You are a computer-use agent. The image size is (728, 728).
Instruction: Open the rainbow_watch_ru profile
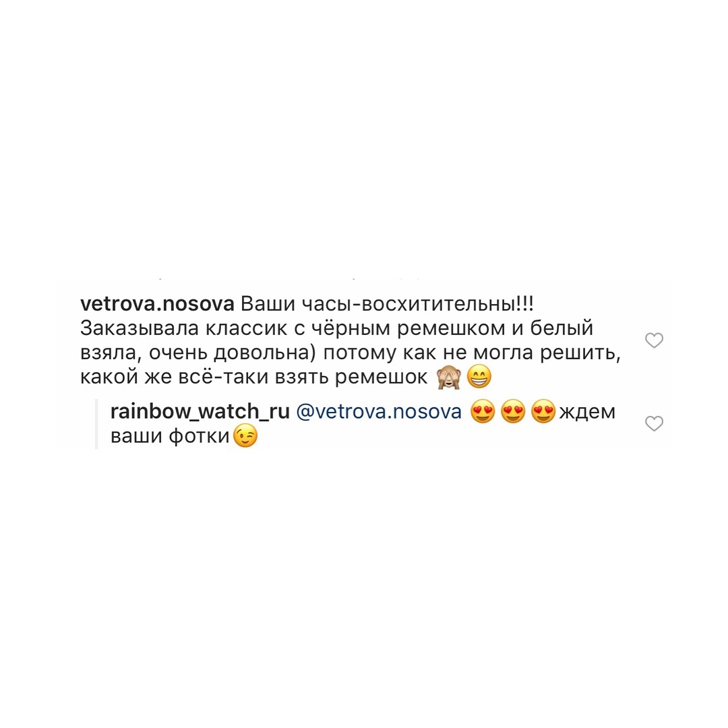tap(200, 412)
